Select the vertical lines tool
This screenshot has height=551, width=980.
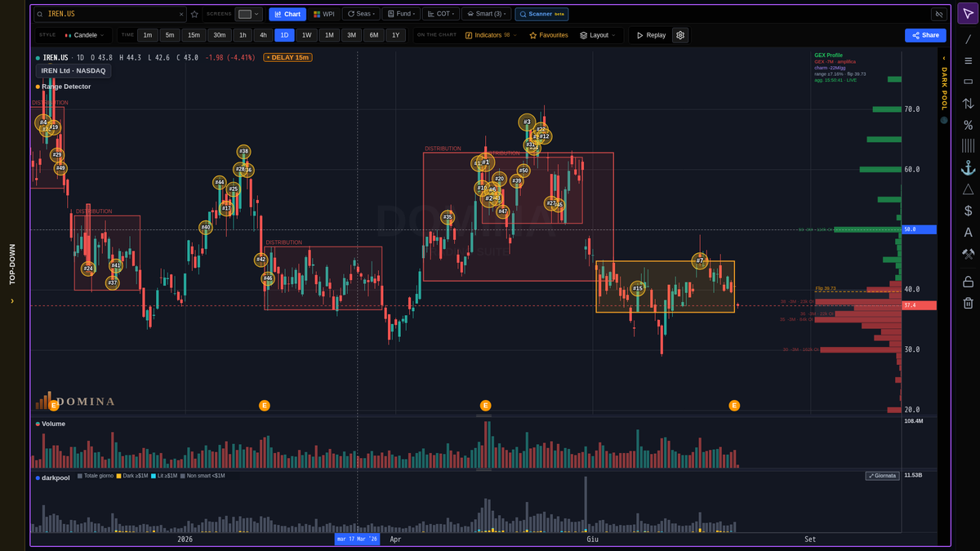968,146
